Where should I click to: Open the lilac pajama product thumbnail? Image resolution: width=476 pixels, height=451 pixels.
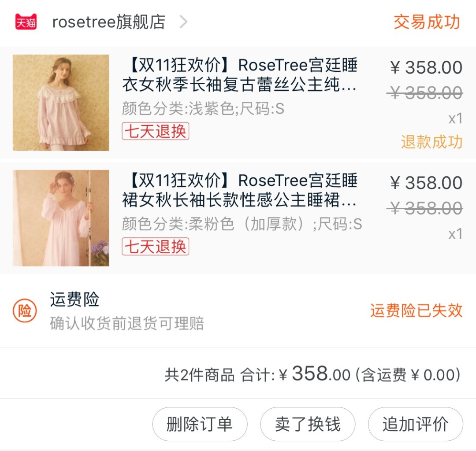[x=61, y=103]
